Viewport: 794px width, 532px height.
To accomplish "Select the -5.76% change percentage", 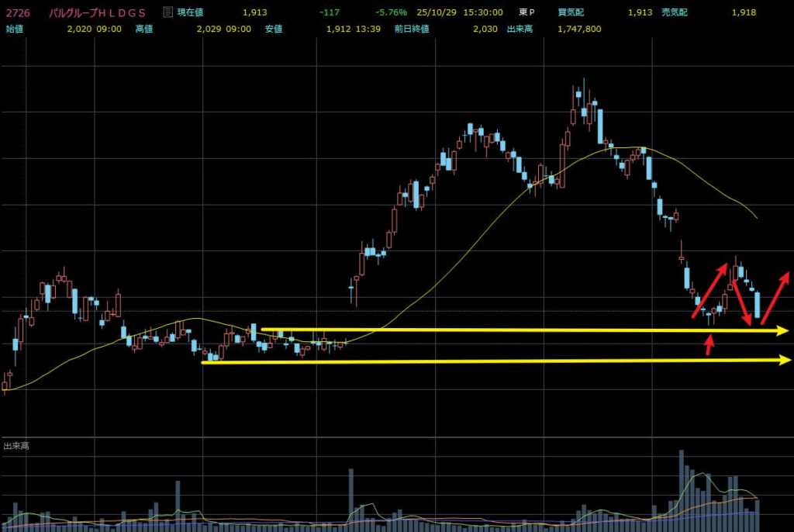I will coord(391,12).
